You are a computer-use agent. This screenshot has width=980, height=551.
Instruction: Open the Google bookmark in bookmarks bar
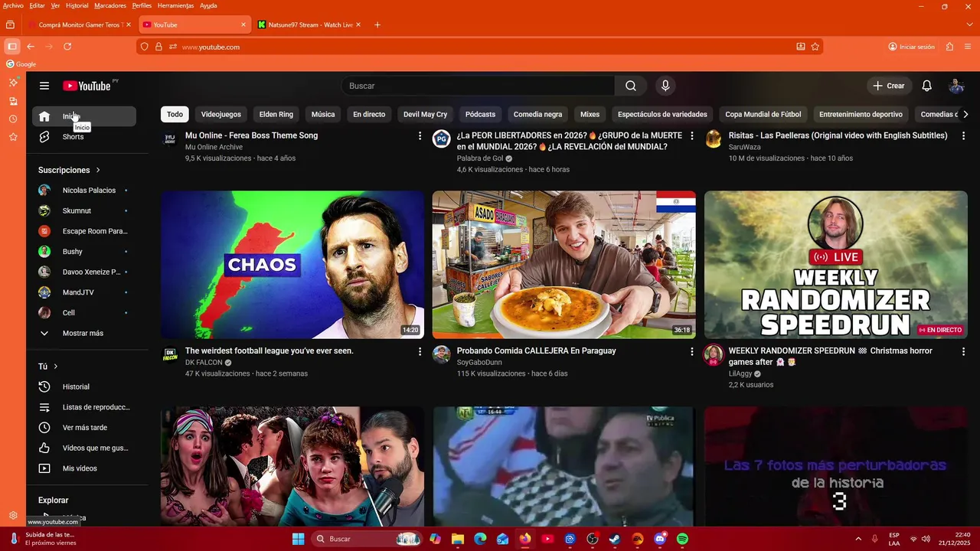pyautogui.click(x=21, y=64)
